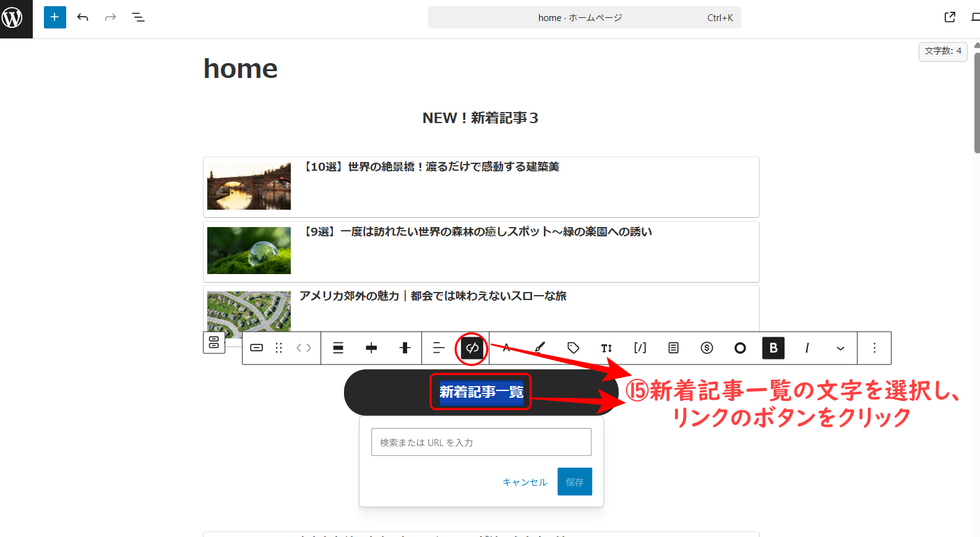This screenshot has height=537, width=980.
Task: Select the parent Buttons block icon
Action: point(214,342)
